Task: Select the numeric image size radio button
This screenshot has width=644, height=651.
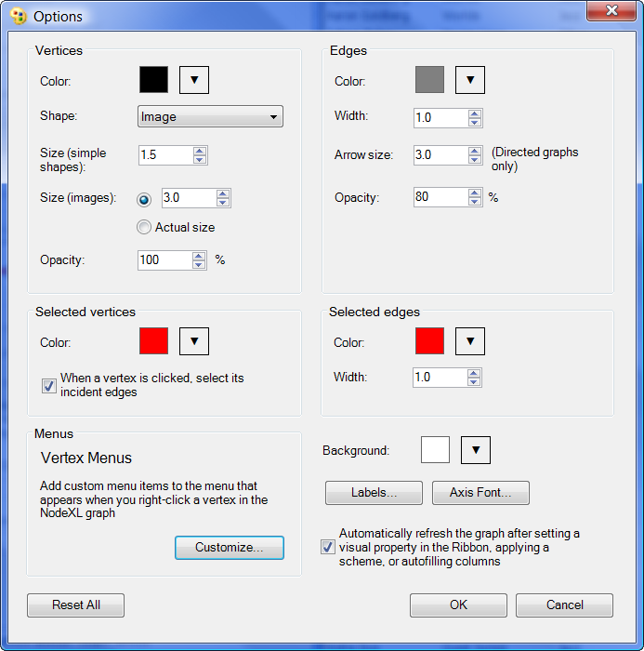Action: [143, 198]
